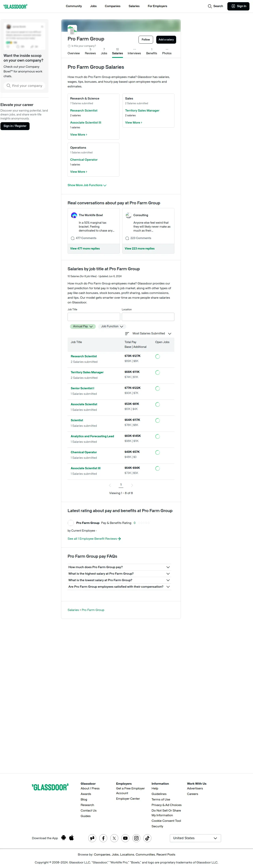Image resolution: width=253 pixels, height=868 pixels.
Task: Open the Job Function filter dropdown
Action: (x=112, y=326)
